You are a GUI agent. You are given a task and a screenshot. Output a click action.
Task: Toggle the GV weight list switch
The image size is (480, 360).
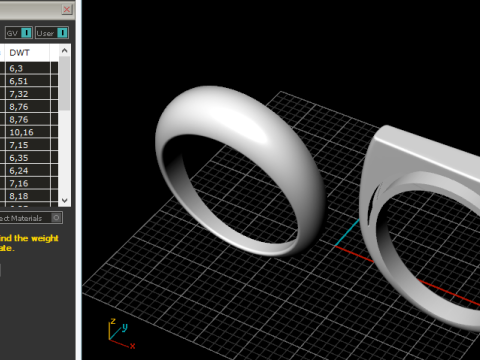[x=26, y=33]
